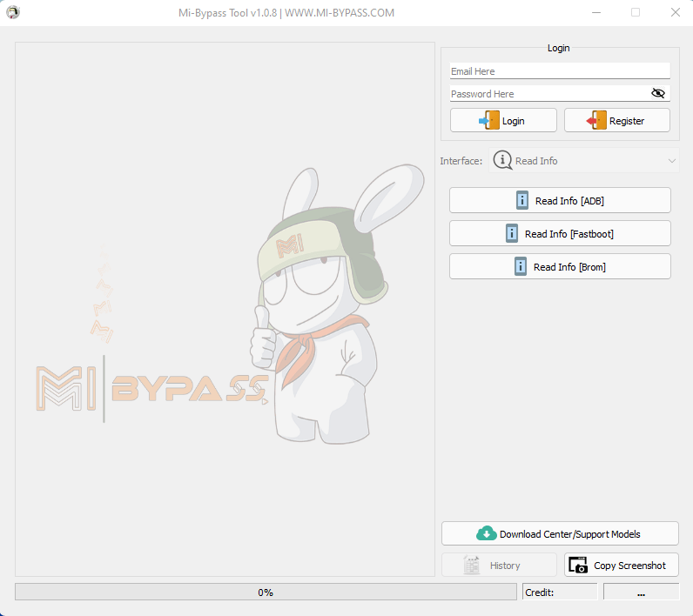This screenshot has width=693, height=616.
Task: Open the History button
Action: (x=499, y=566)
